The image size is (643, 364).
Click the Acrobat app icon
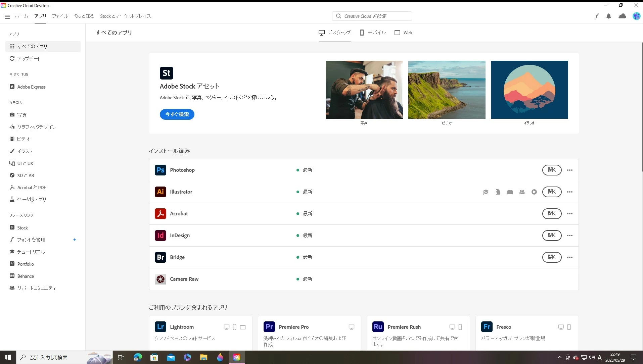pyautogui.click(x=160, y=214)
